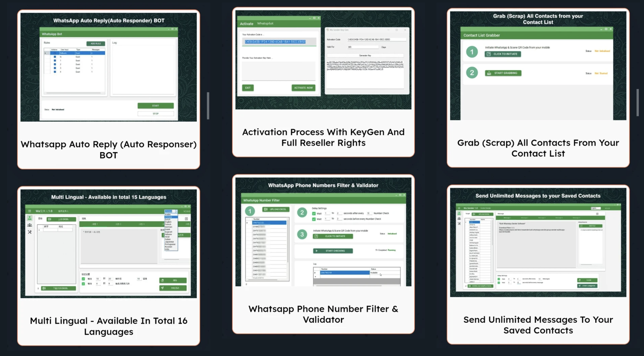Click the message text area in Multi Lingual window
644x356 pixels.
(119, 246)
